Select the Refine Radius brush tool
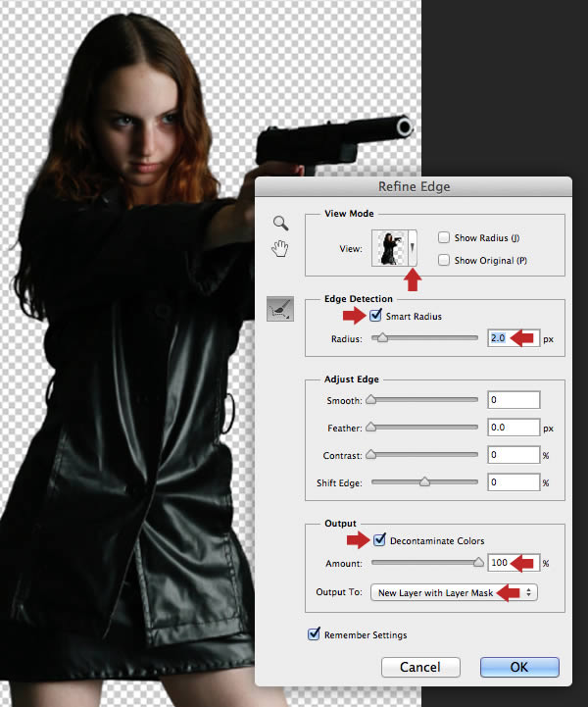The height and width of the screenshot is (707, 588). [280, 309]
